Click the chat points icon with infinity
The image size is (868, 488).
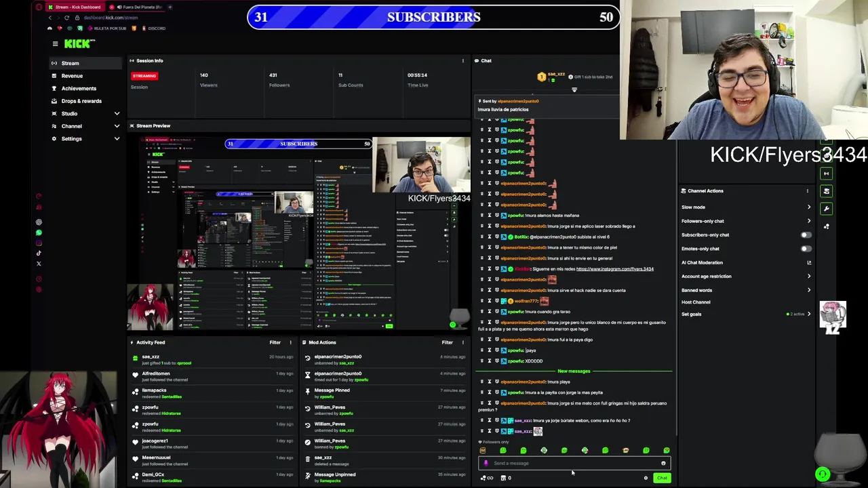(x=486, y=478)
